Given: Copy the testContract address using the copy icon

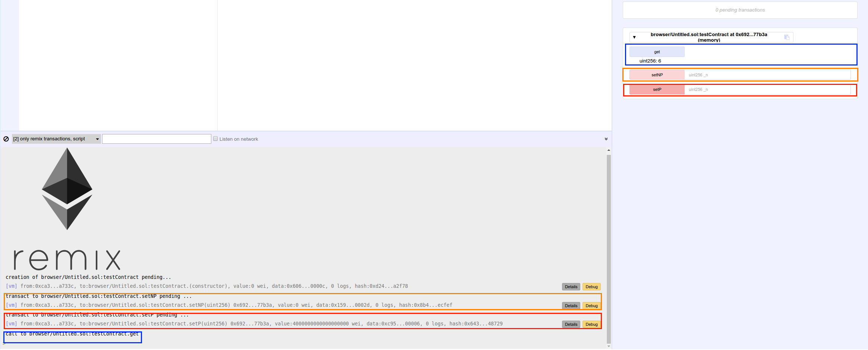Looking at the screenshot, I should pyautogui.click(x=787, y=37).
